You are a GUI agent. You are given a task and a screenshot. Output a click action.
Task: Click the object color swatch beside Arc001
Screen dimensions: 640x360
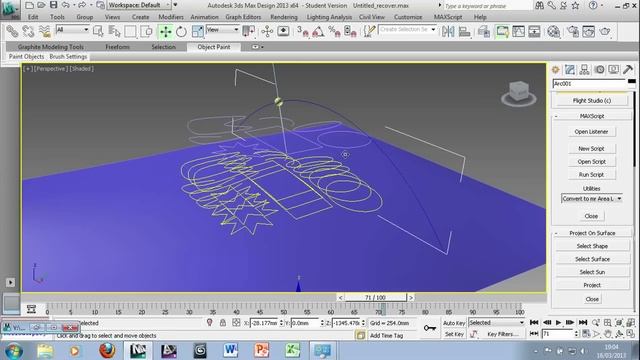coord(631,82)
